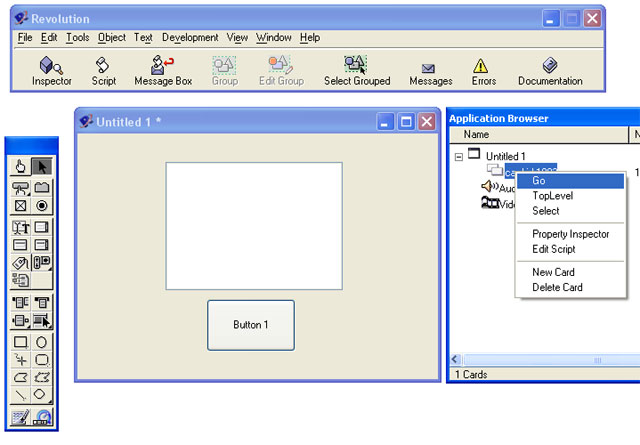Choose the QuickTime player tool
The width and height of the screenshot is (640, 445).
[42, 417]
